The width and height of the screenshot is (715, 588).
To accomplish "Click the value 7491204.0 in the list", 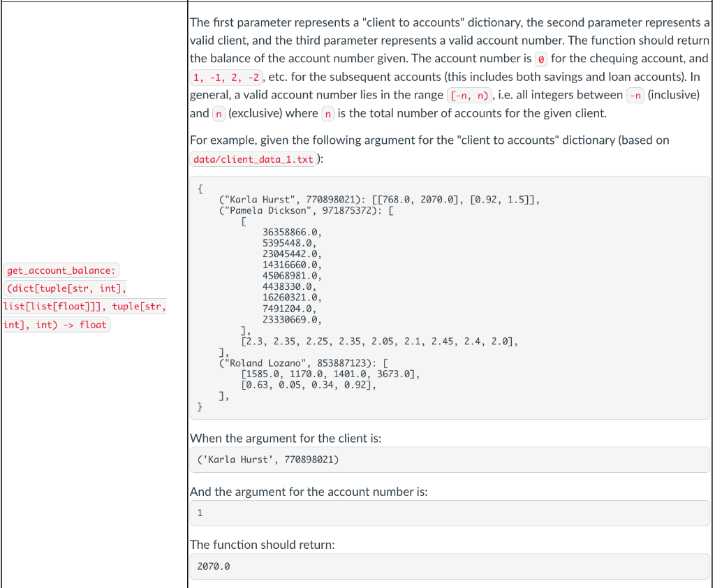I will pos(289,309).
